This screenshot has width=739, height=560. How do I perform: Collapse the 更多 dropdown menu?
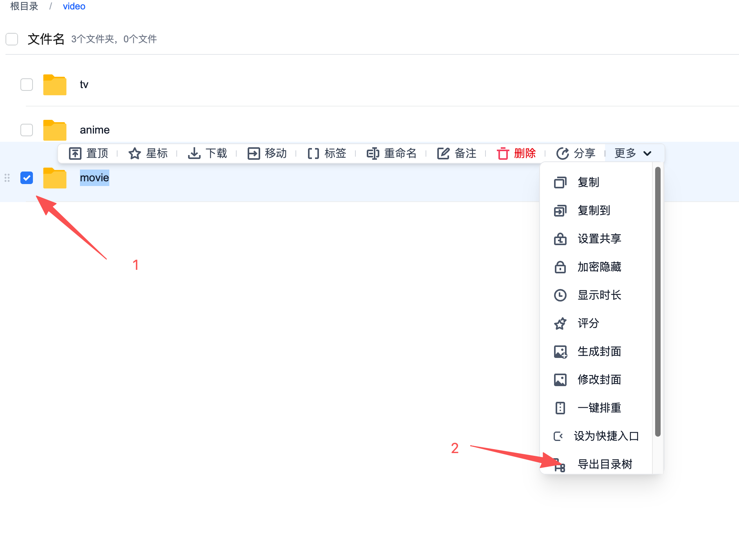[633, 154]
